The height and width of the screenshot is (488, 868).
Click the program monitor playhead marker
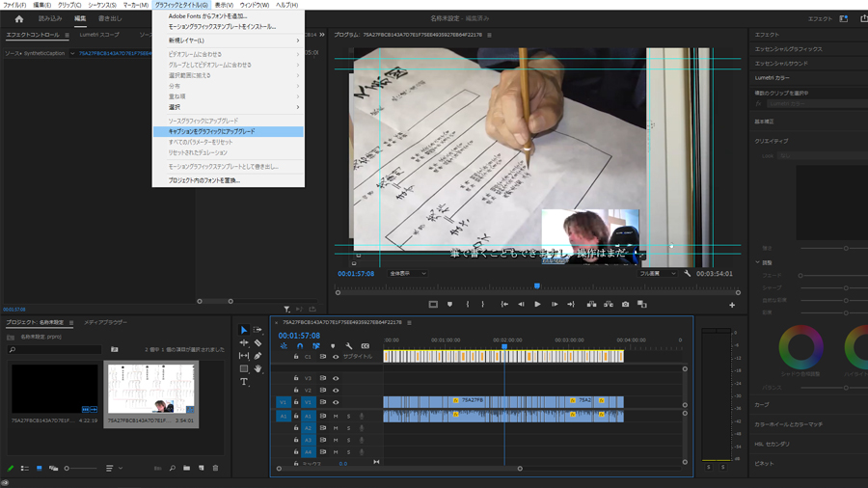(x=537, y=286)
